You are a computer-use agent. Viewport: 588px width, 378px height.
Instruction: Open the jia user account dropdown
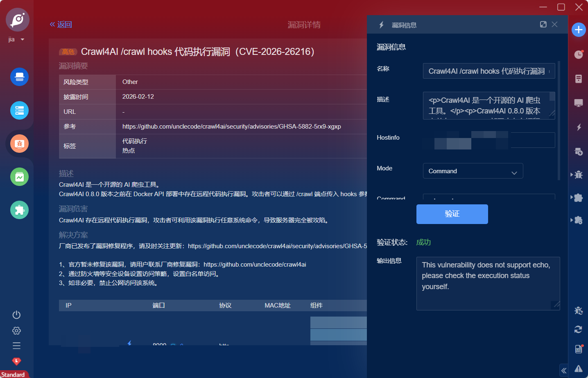click(16, 39)
